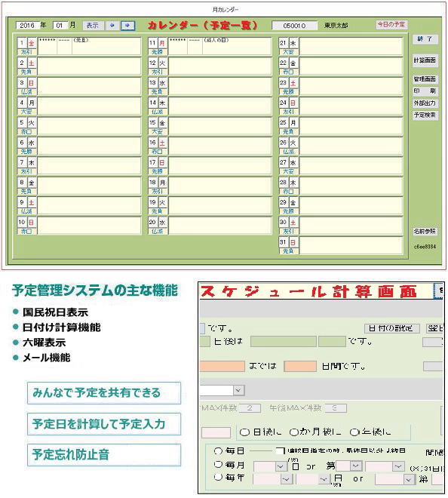The width and height of the screenshot is (448, 498).
Task: Open the 管理画面 screen
Action: tap(425, 78)
